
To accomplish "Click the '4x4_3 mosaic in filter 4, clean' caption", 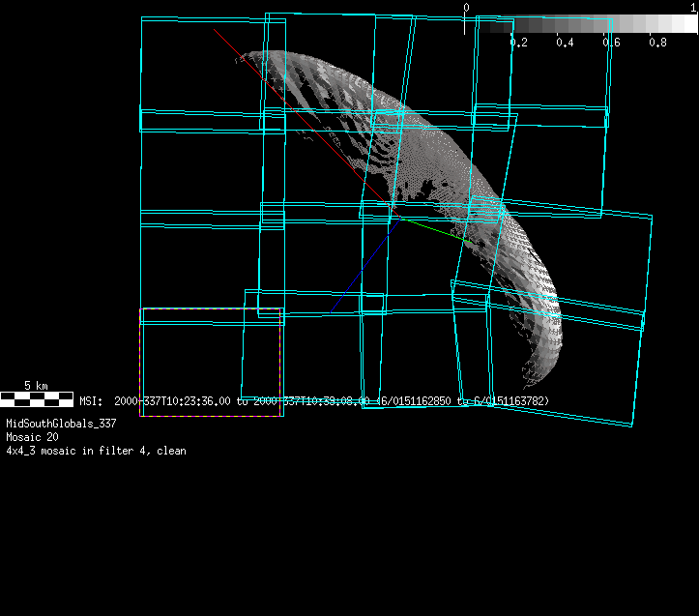I will pos(96,451).
